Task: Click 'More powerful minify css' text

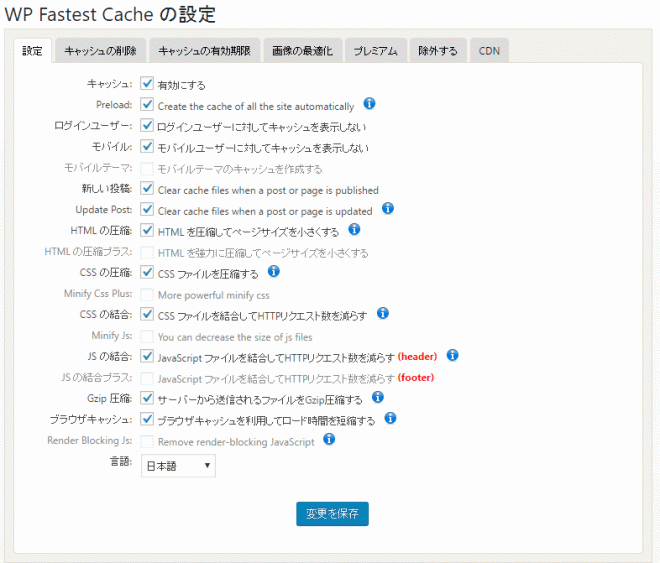Action: pyautogui.click(x=213, y=295)
